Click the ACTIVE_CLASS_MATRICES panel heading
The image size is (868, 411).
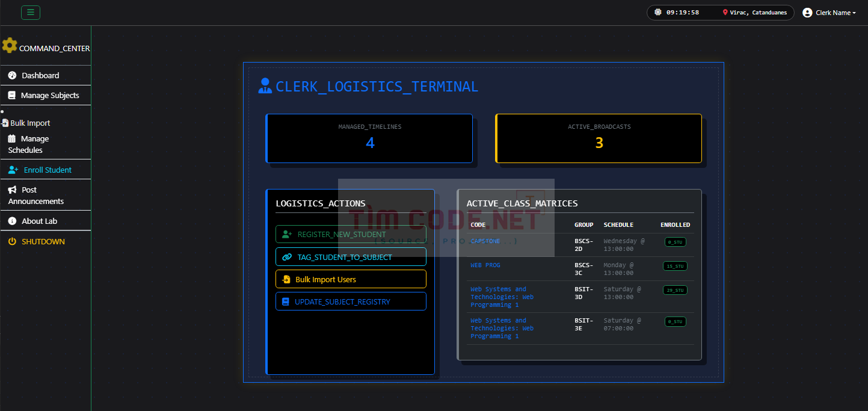[522, 203]
